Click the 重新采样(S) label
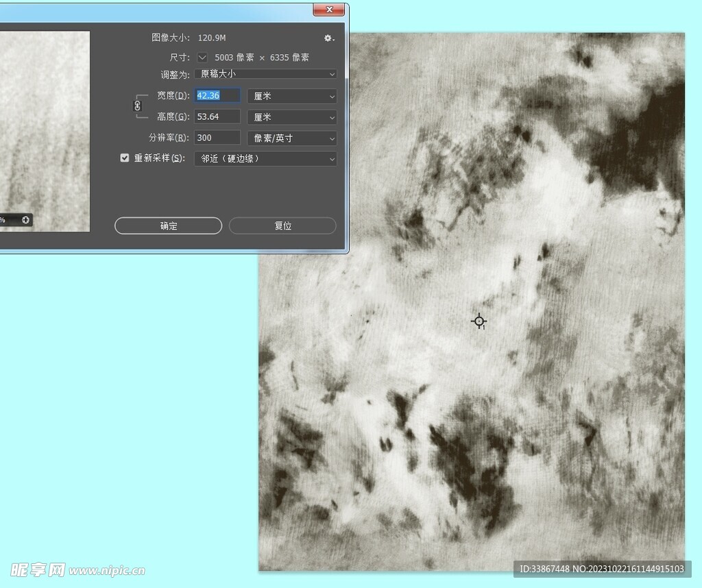The height and width of the screenshot is (588, 702). pyautogui.click(x=159, y=158)
